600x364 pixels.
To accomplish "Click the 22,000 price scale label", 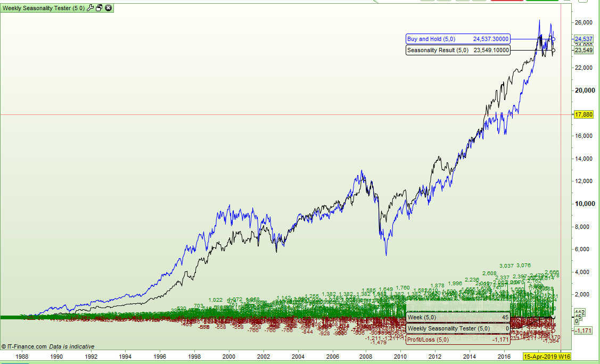I will click(x=584, y=68).
